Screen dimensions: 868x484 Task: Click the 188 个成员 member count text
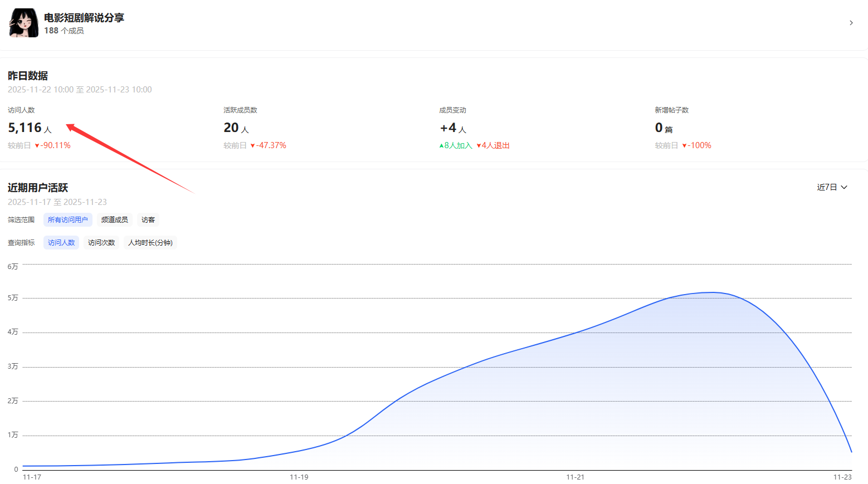pos(64,31)
